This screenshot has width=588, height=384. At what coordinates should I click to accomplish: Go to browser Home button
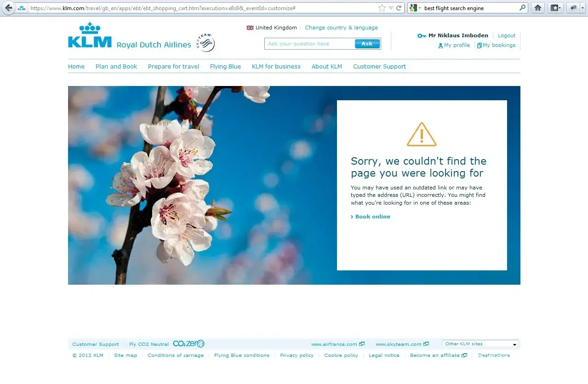(x=538, y=8)
